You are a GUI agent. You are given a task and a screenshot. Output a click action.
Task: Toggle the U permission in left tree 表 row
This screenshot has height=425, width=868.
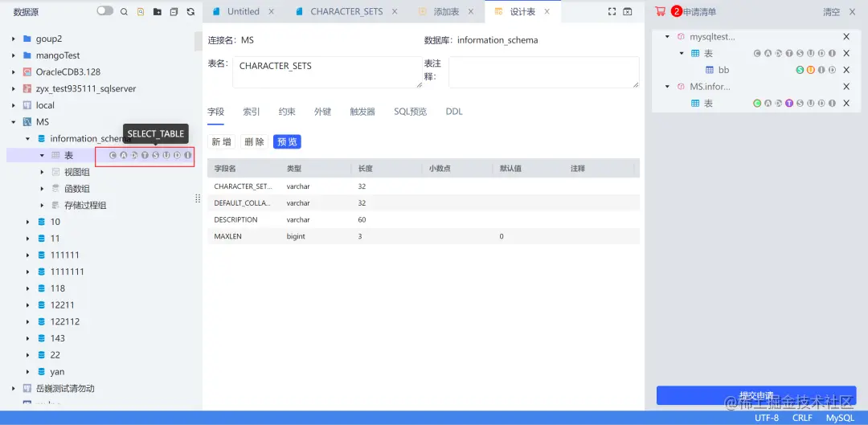tap(166, 156)
